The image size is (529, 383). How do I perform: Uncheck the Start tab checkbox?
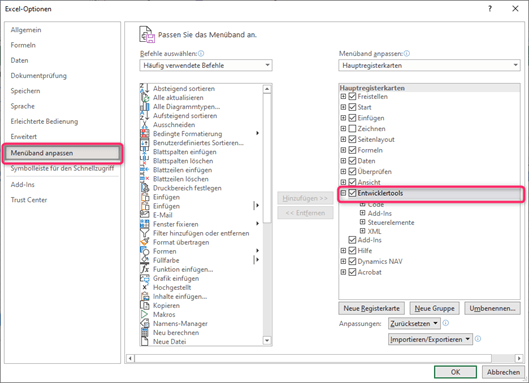tap(352, 107)
